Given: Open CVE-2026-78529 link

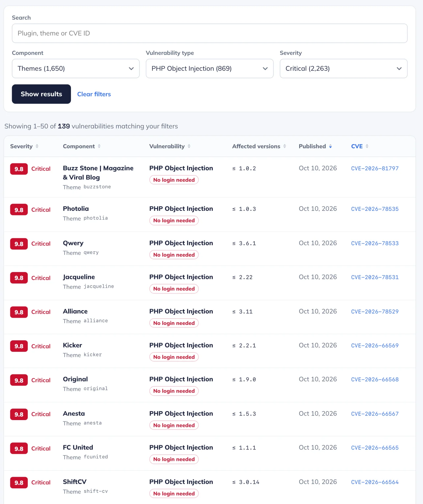Looking at the screenshot, I should click(375, 312).
